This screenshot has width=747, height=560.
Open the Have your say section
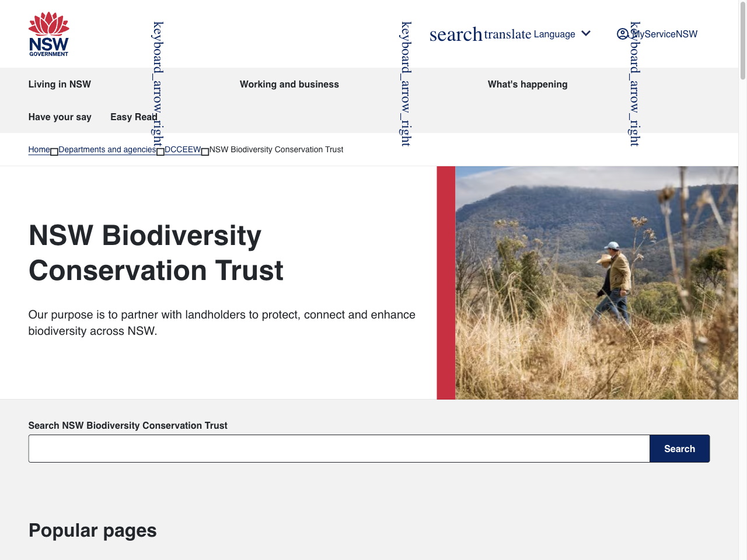click(60, 117)
